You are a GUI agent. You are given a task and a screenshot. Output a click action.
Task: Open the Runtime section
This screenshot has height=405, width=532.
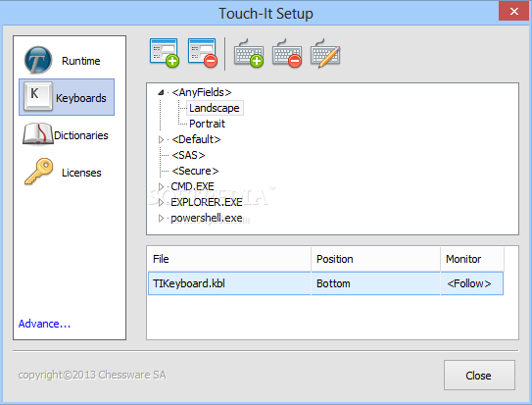pyautogui.click(x=67, y=61)
